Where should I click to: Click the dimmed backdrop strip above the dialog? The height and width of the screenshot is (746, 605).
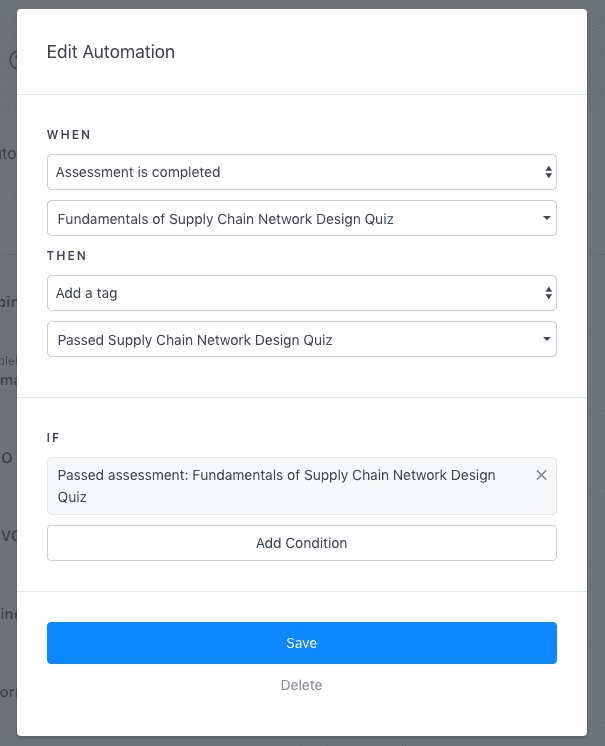pyautogui.click(x=300, y=4)
